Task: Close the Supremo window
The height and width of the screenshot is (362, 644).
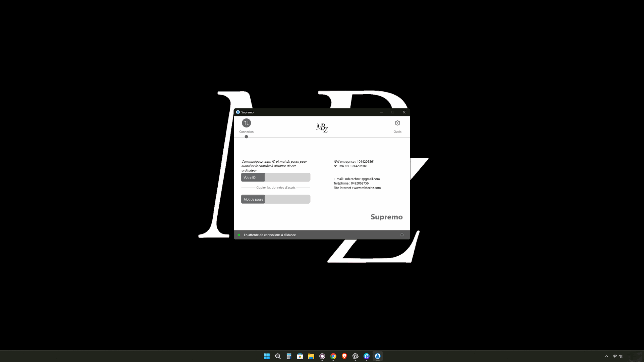Action: [x=404, y=112]
